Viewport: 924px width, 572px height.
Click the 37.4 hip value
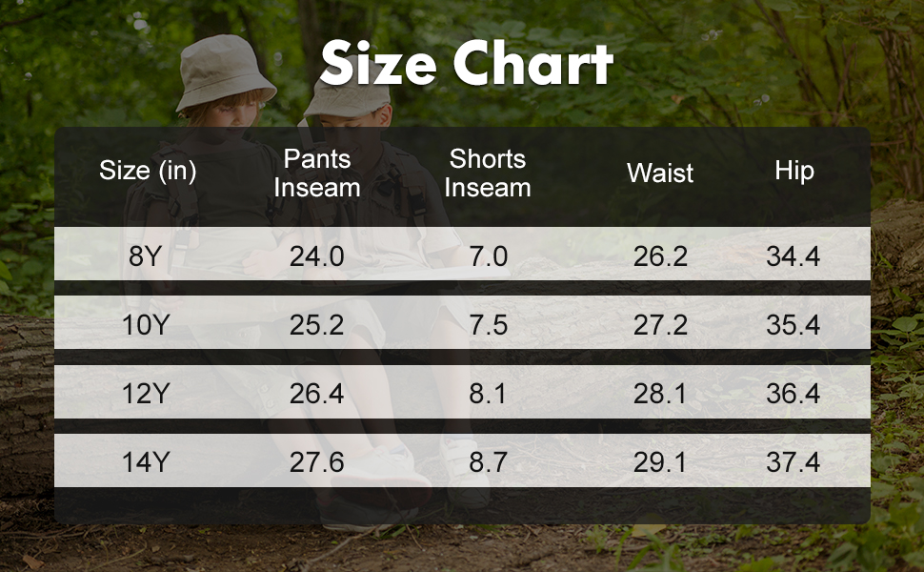click(793, 462)
